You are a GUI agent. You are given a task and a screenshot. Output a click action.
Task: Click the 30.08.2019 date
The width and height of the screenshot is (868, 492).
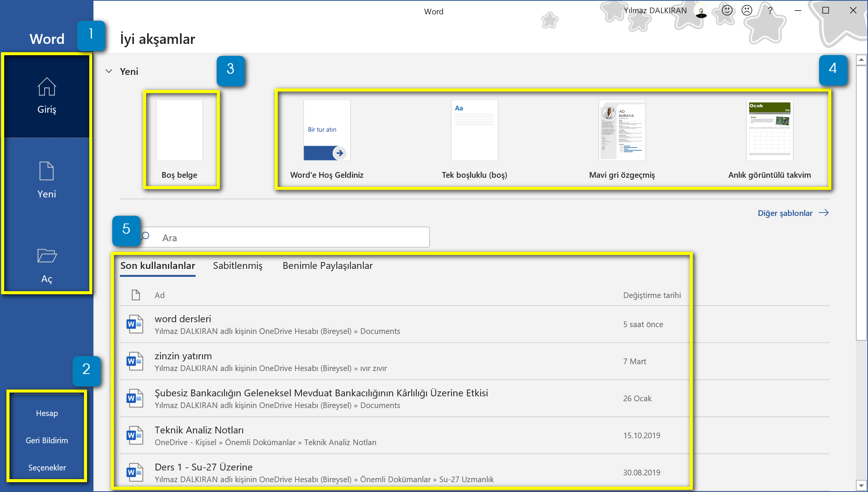pyautogui.click(x=642, y=473)
